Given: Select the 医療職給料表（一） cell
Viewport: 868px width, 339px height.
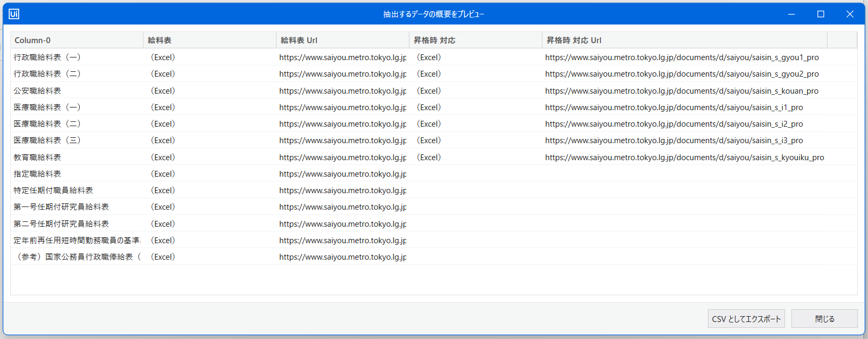Looking at the screenshot, I should pyautogui.click(x=77, y=108).
